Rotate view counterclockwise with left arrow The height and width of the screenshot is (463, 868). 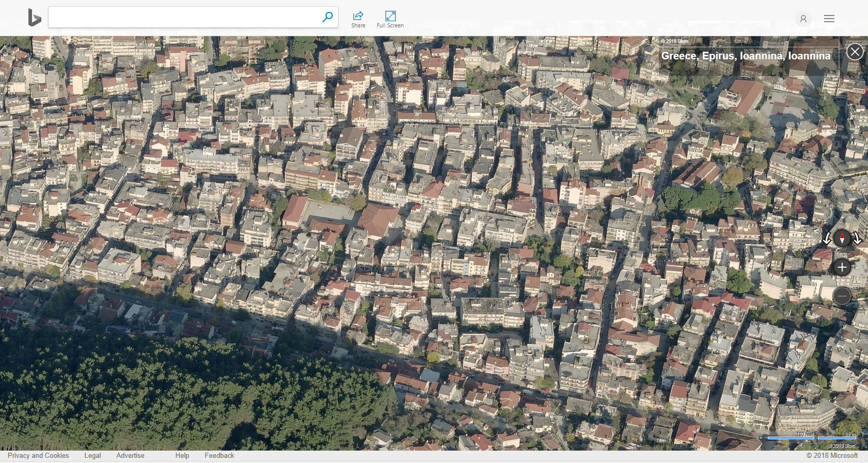(827, 238)
